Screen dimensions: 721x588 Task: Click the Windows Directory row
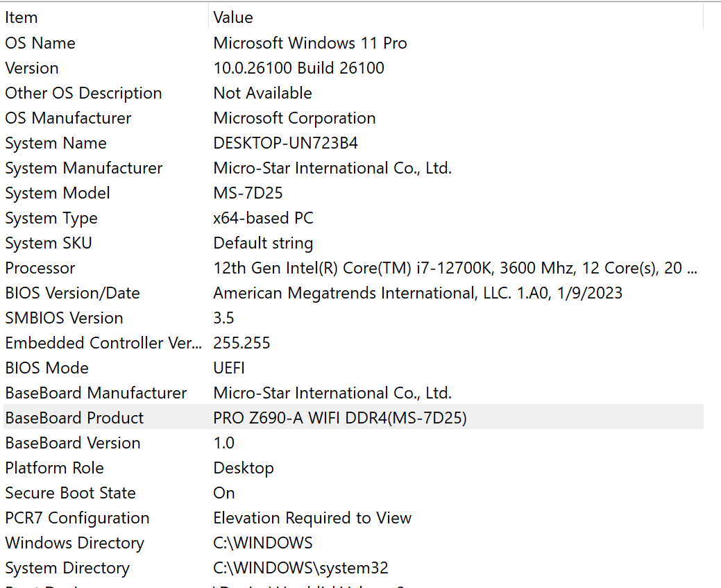coord(74,543)
